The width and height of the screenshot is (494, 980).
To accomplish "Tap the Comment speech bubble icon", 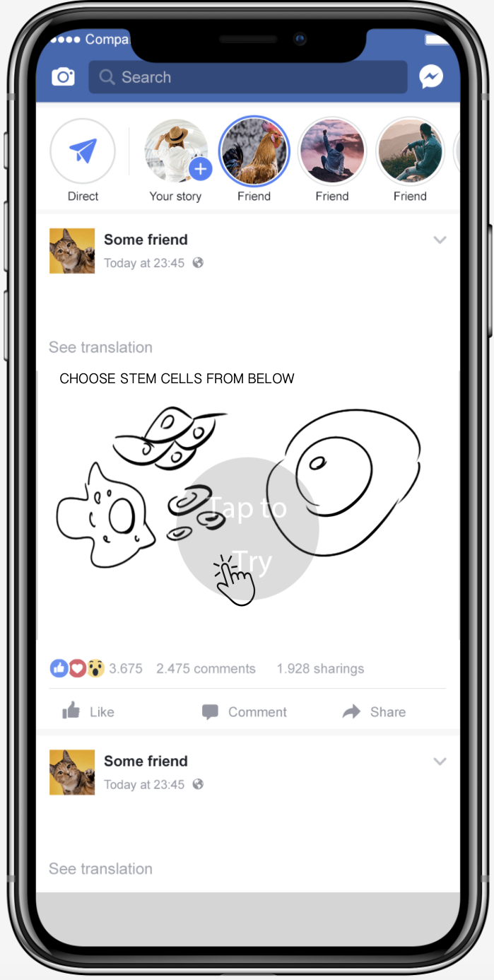I will pos(210,712).
